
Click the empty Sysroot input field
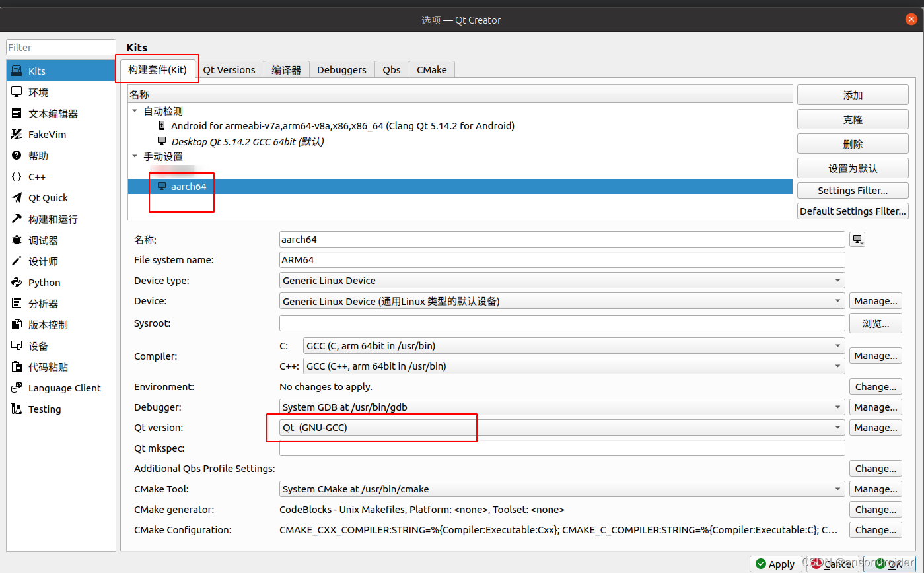click(x=562, y=323)
